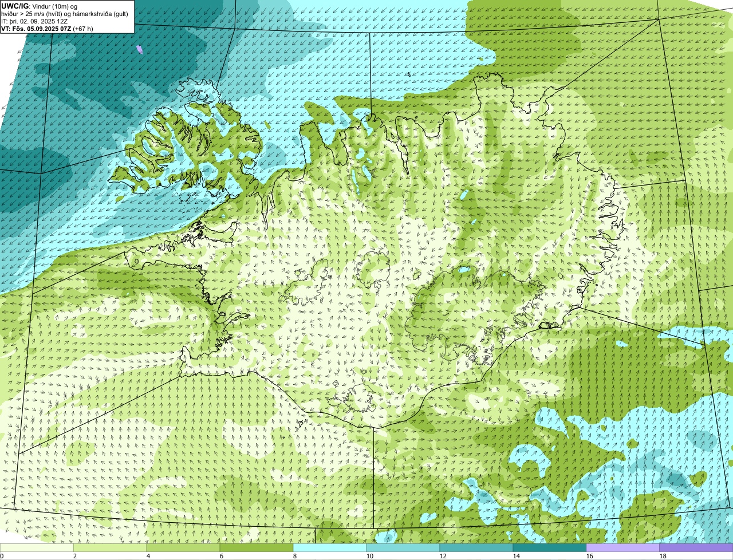Screen dimensions: 733x560
Task: Click the '10' legend scale label
Action: click(370, 556)
